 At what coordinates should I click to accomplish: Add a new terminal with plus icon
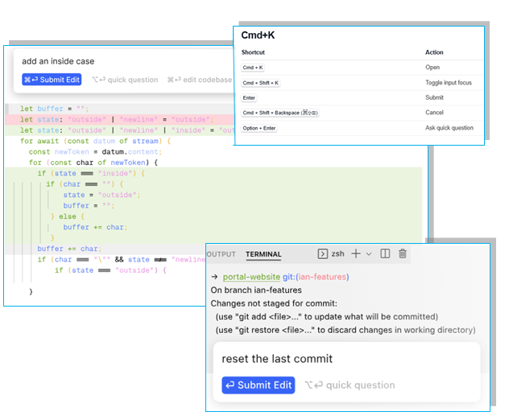[x=356, y=253]
